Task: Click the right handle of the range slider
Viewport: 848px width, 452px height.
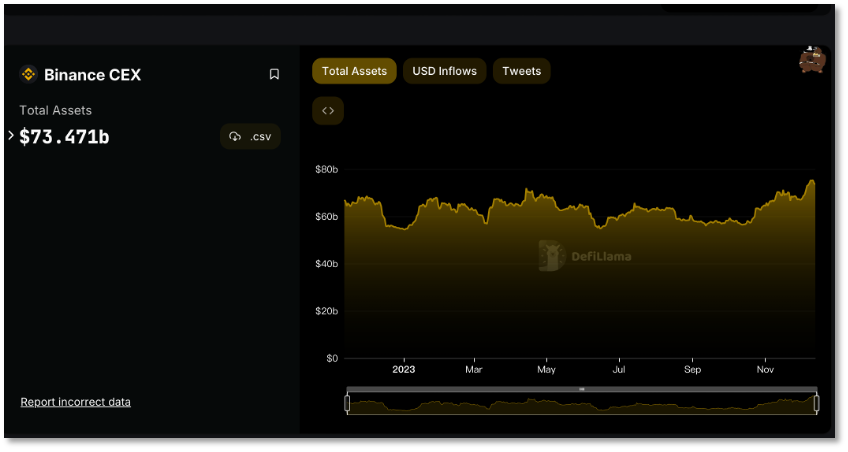Action: point(816,404)
